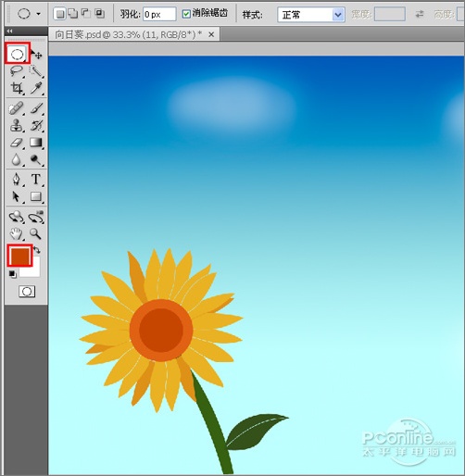Select the Magic Wand tool

coord(36,71)
